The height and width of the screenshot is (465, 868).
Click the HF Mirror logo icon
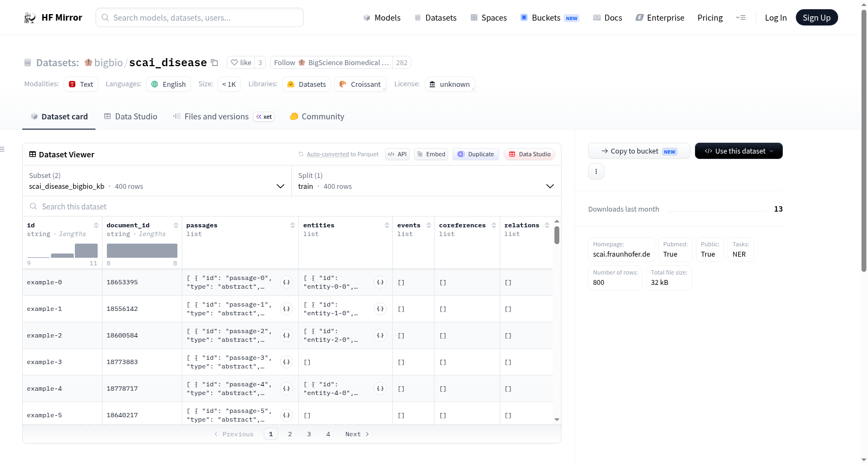coord(30,18)
